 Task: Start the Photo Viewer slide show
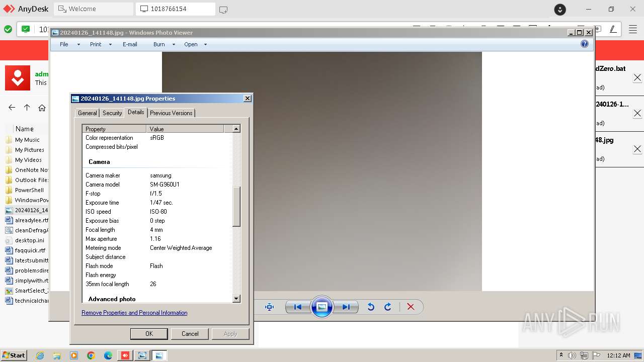(x=322, y=307)
